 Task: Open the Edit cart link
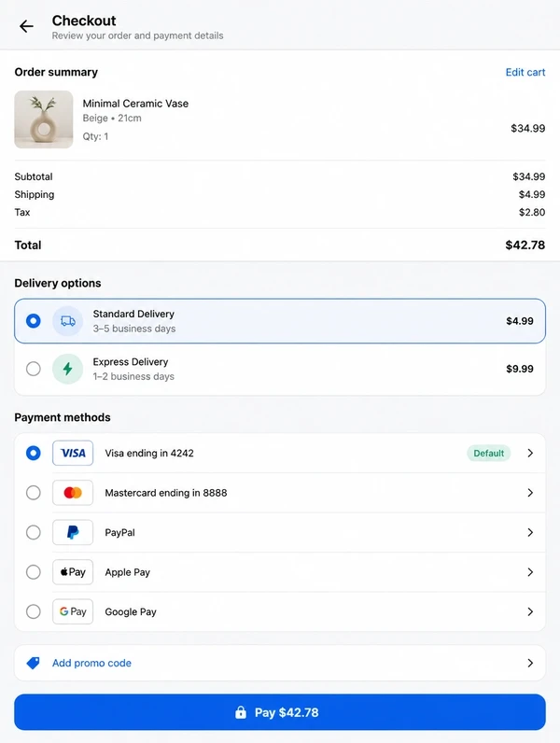(525, 72)
